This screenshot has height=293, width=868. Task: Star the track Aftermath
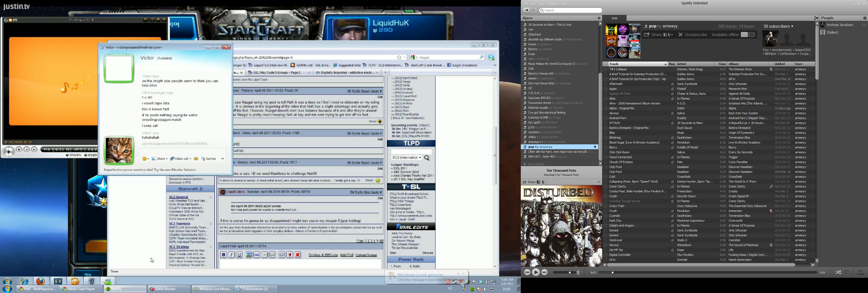click(605, 84)
